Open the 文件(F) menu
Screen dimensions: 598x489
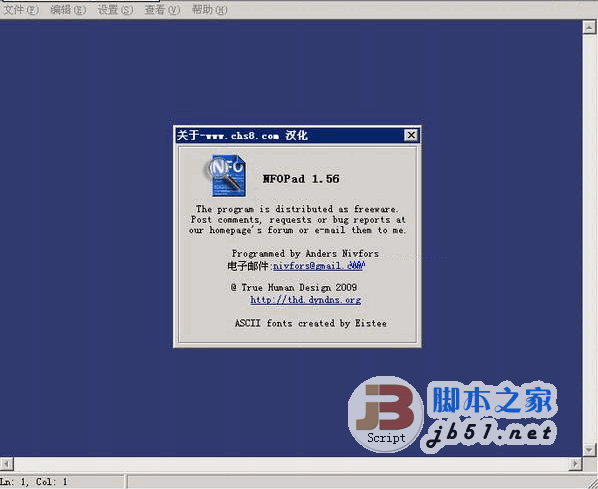tap(21, 10)
